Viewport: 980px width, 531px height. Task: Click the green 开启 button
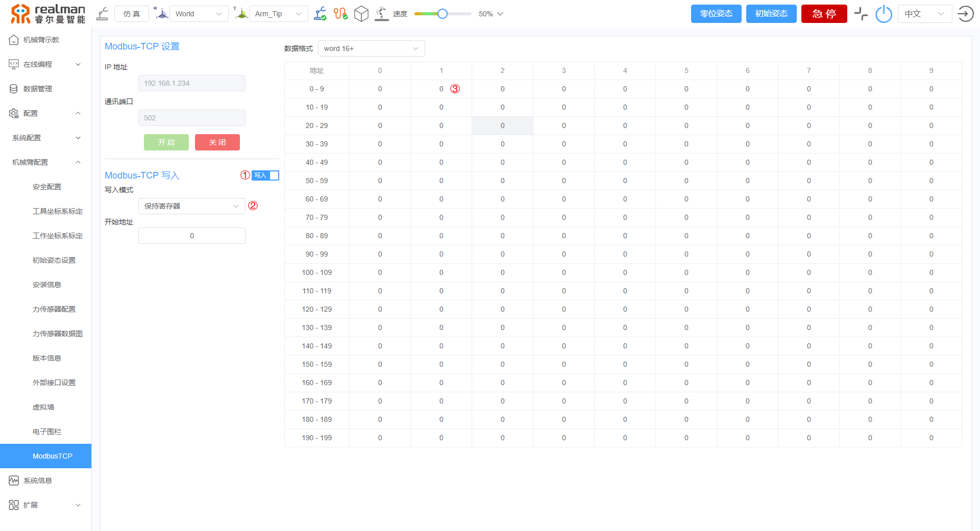tap(166, 142)
